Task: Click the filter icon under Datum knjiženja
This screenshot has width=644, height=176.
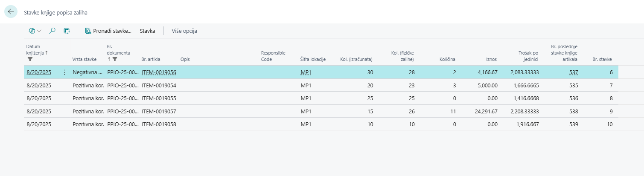Action: (x=30, y=59)
